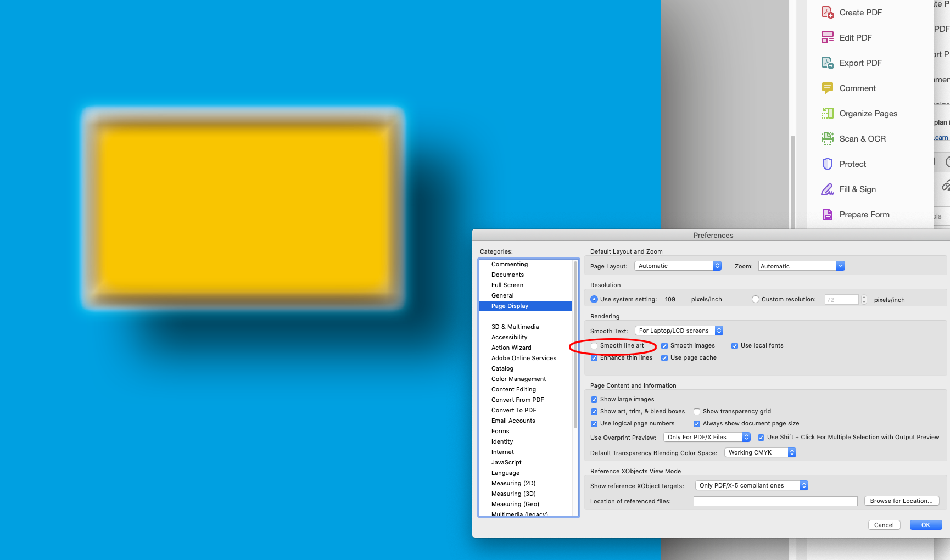
Task: Open the Protect tool
Action: click(852, 164)
